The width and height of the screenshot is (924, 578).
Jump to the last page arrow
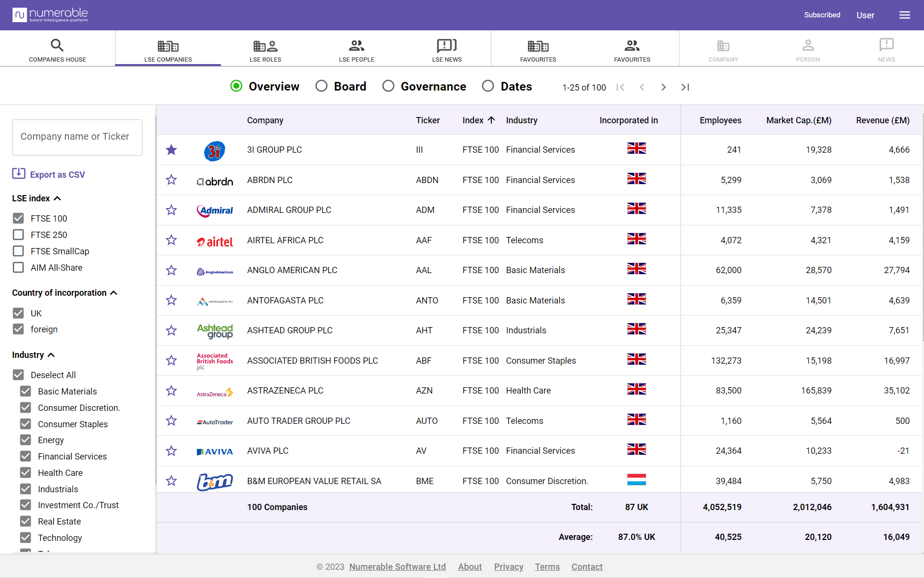[x=685, y=87]
